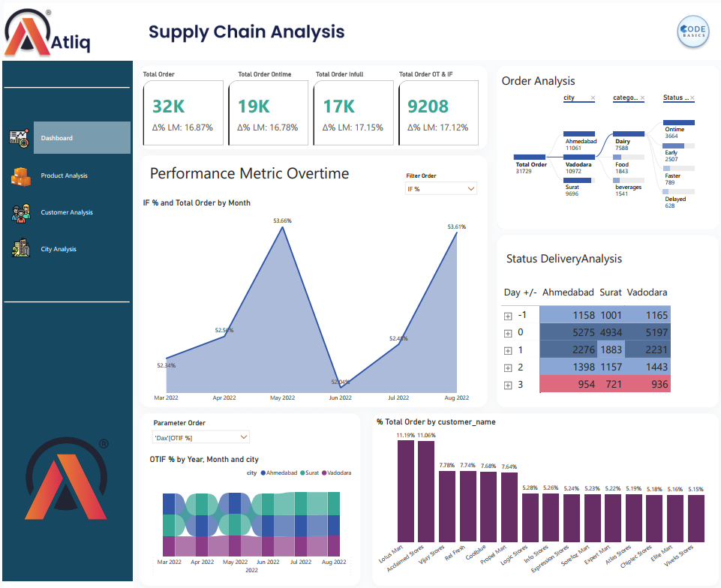The image size is (721, 588).
Task: Open the City Analysis page
Action: point(59,249)
